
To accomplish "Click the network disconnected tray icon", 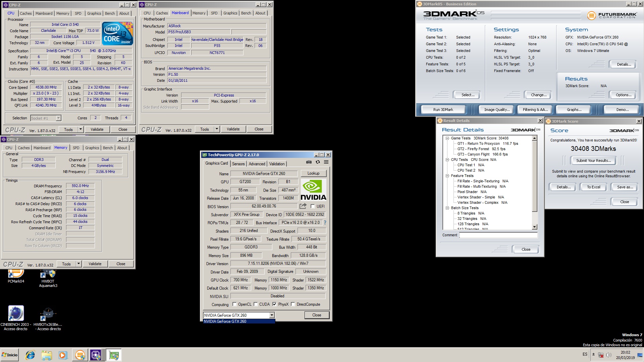I will [x=601, y=355].
